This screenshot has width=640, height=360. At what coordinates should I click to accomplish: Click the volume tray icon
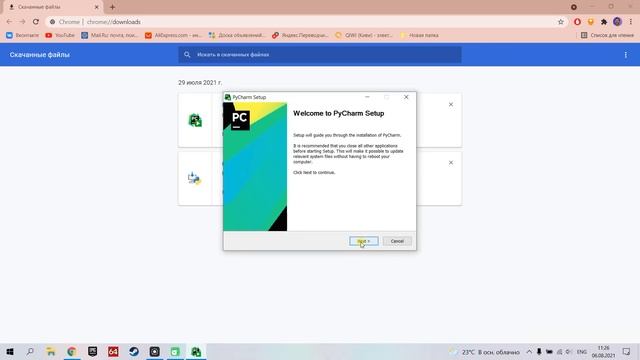(568, 352)
